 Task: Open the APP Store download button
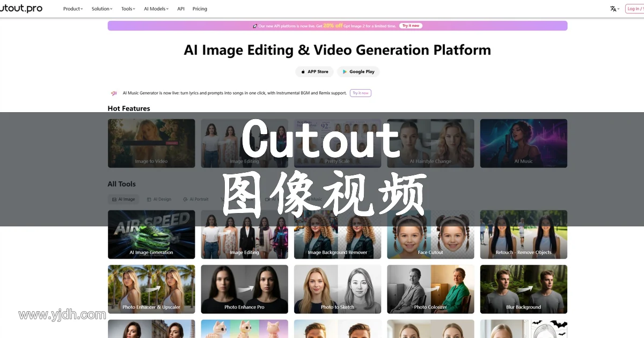[x=314, y=72]
